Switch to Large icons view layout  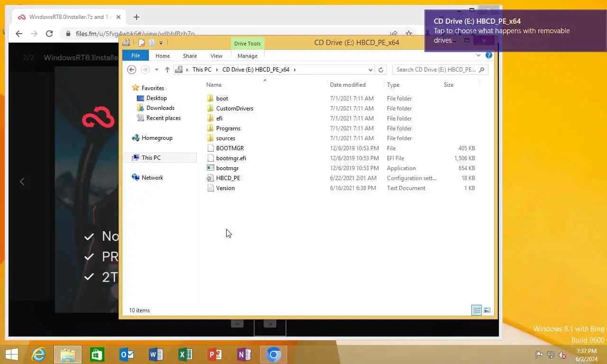coord(487,310)
